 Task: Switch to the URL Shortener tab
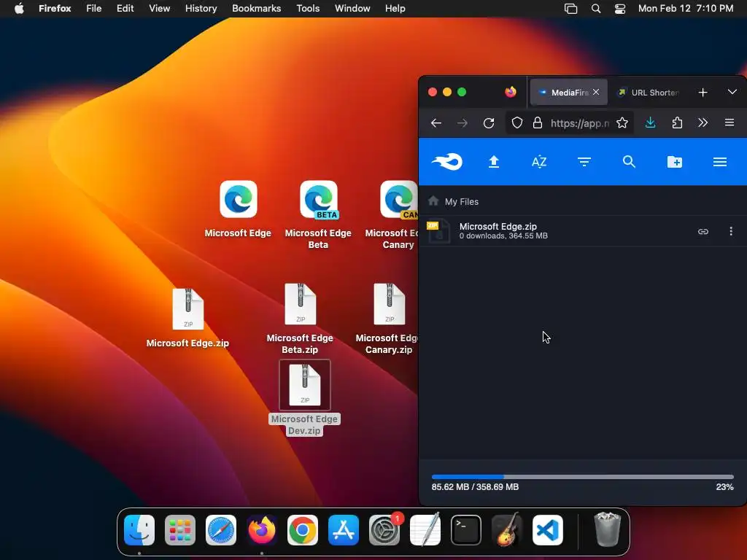point(649,93)
